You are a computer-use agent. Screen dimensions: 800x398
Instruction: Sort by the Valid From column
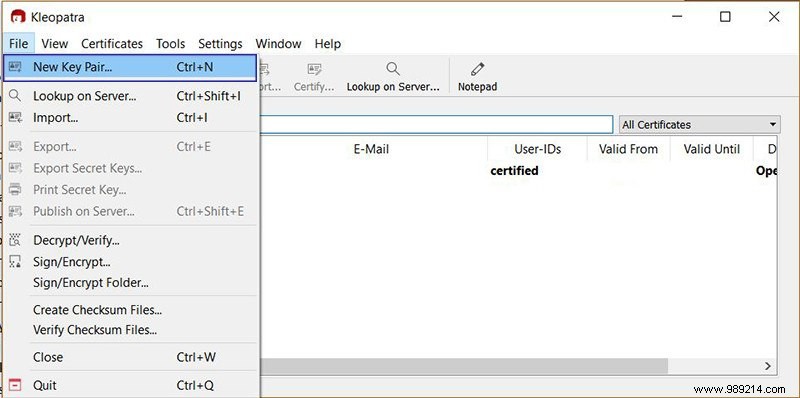pos(628,149)
